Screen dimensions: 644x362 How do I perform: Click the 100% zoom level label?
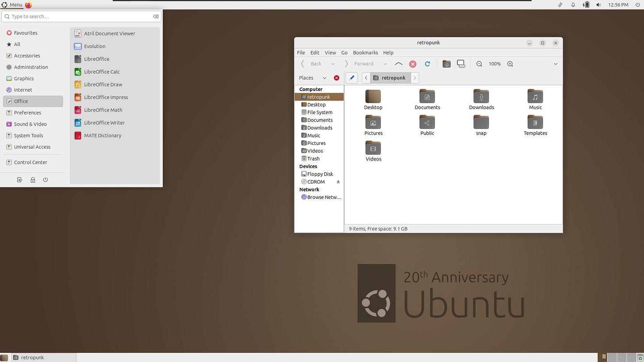tap(494, 64)
